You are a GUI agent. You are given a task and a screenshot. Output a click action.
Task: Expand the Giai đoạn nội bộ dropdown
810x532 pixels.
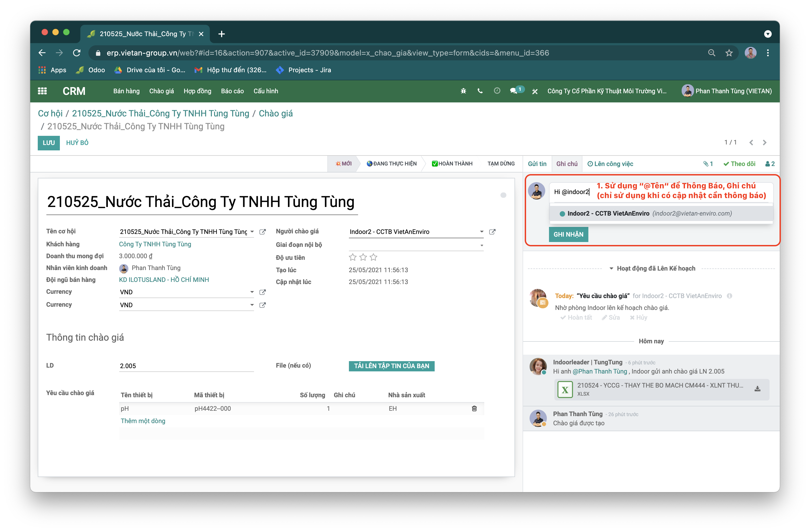tap(482, 245)
